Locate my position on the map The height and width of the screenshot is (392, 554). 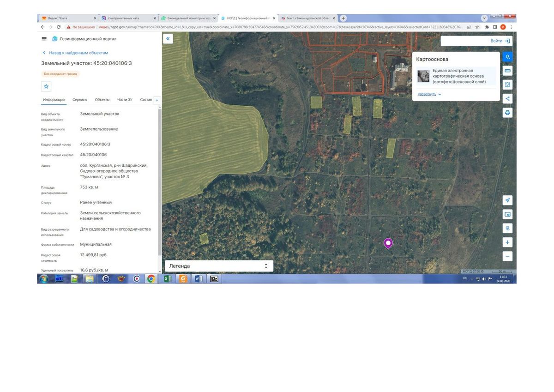coord(507,200)
